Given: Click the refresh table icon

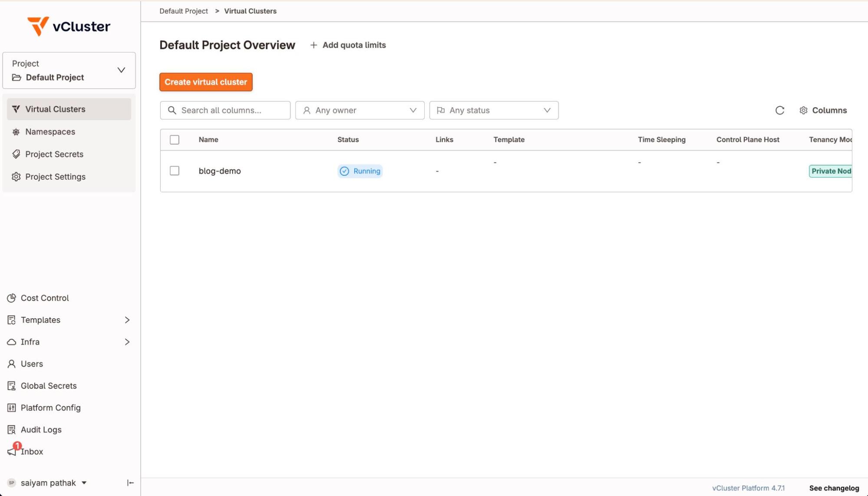Looking at the screenshot, I should pos(779,110).
